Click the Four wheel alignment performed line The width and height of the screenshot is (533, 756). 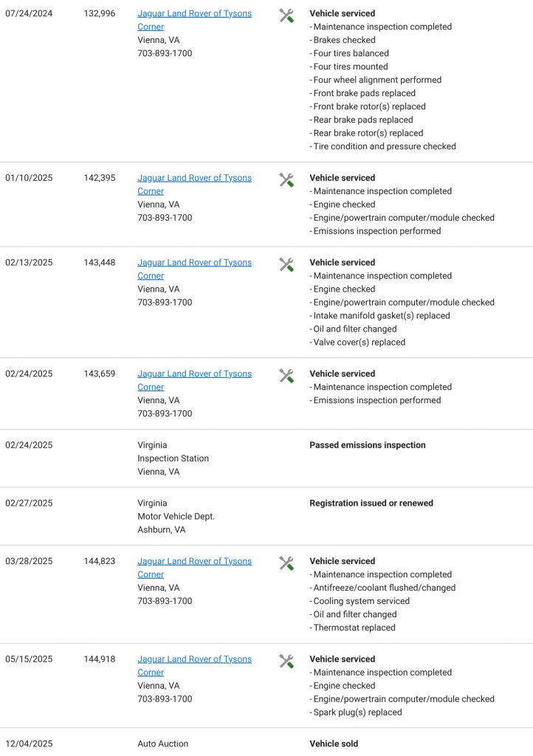tap(376, 80)
